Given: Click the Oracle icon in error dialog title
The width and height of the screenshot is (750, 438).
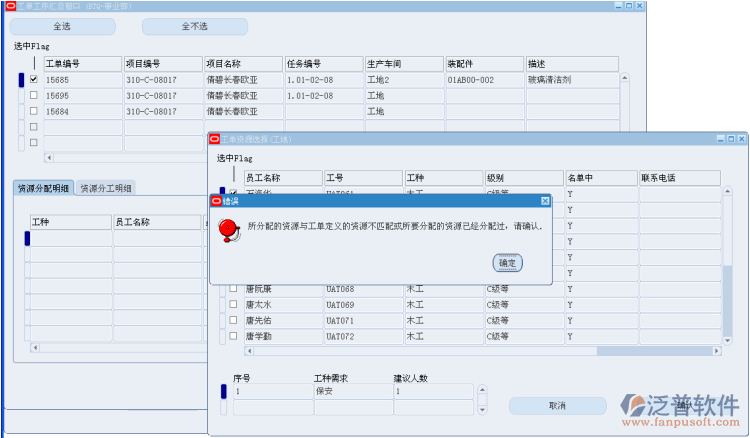Looking at the screenshot, I should click(x=216, y=200).
